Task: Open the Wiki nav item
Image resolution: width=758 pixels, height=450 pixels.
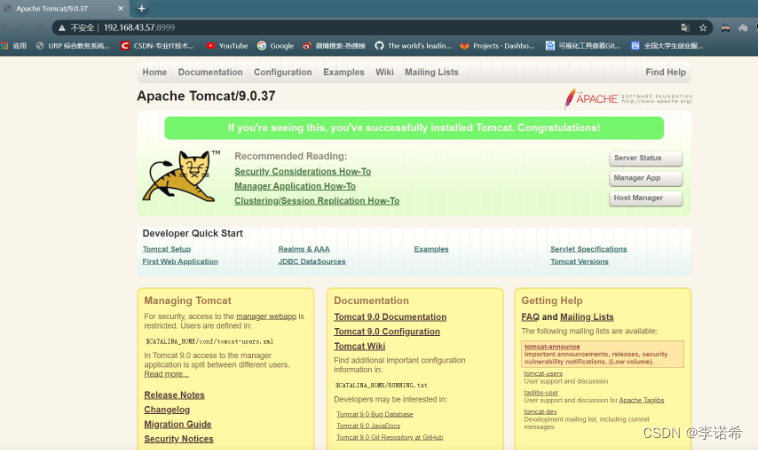Action: (x=384, y=72)
